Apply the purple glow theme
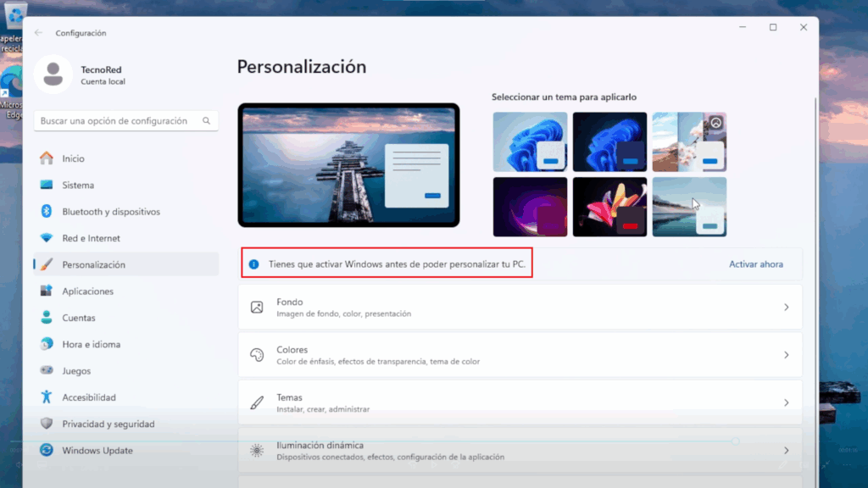The image size is (868, 488). [x=530, y=207]
